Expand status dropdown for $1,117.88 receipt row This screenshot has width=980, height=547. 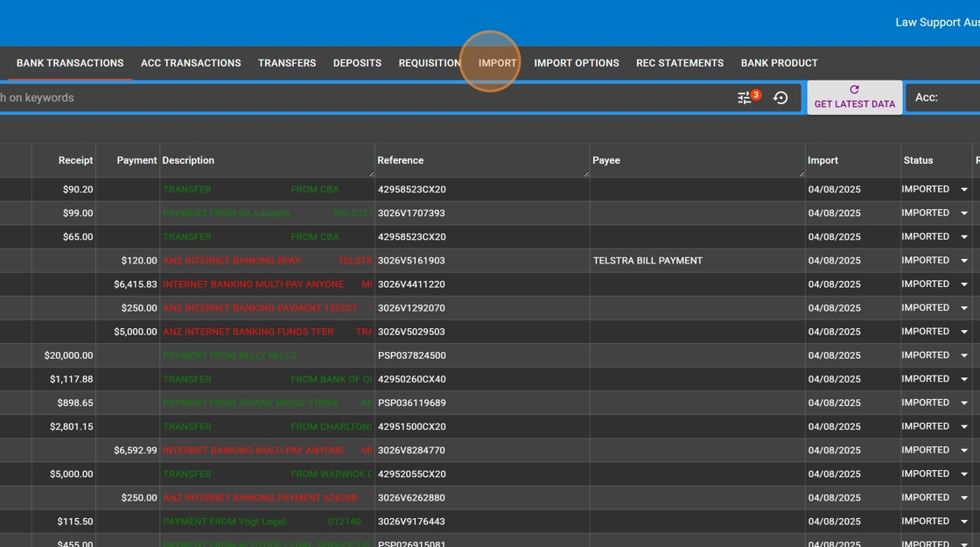[x=964, y=380]
